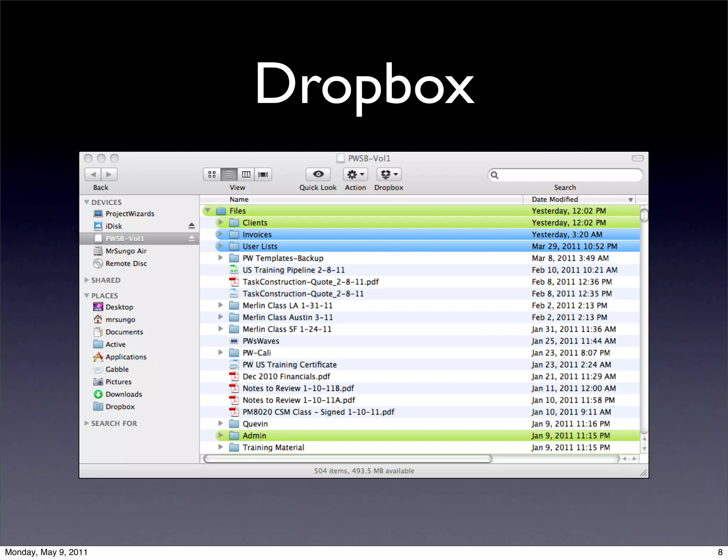Click the vertical scrollbar thumb
The height and width of the screenshot is (560, 728).
[644, 215]
